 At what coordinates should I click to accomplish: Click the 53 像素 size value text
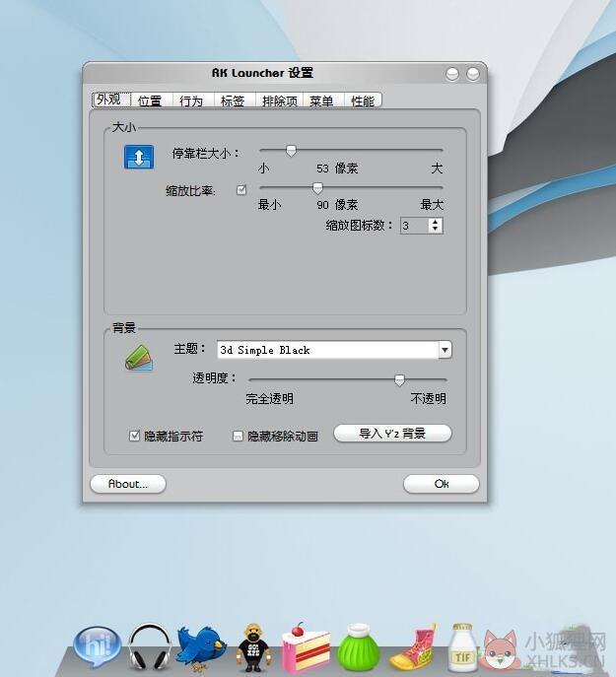[x=337, y=169]
